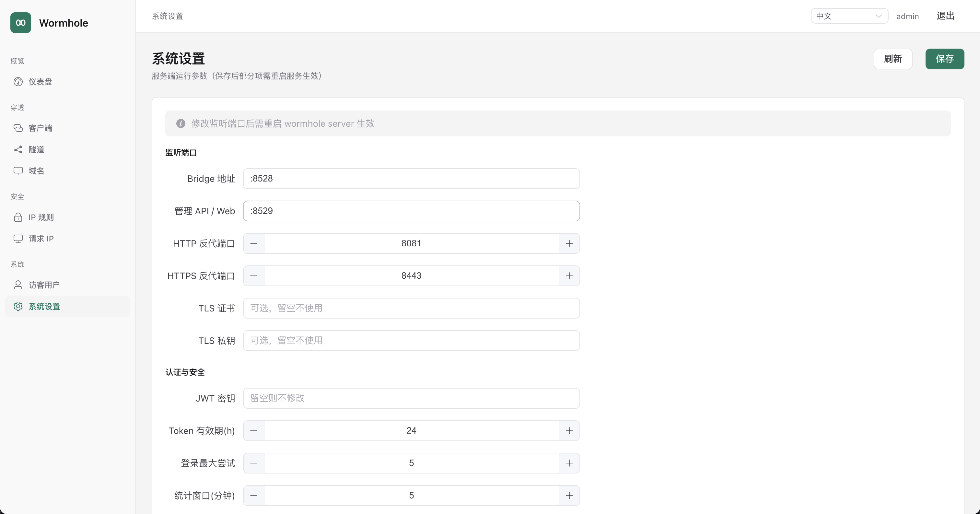980x514 pixels.
Task: Click the 域名 domain monitor icon
Action: click(18, 171)
